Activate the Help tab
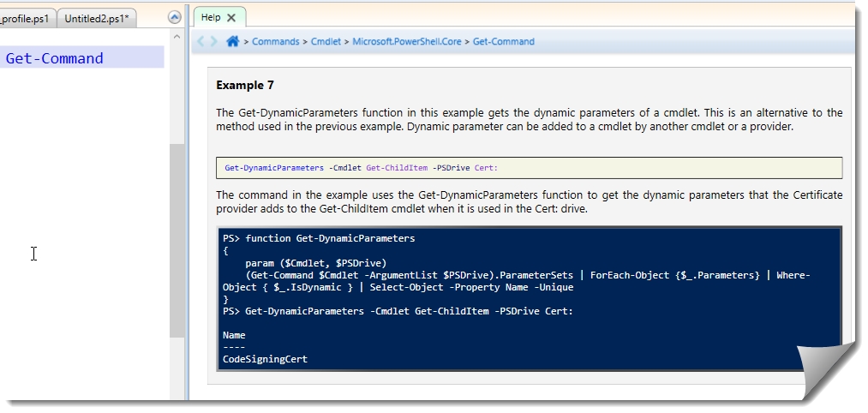Viewport: 868px width, 413px height. [211, 17]
